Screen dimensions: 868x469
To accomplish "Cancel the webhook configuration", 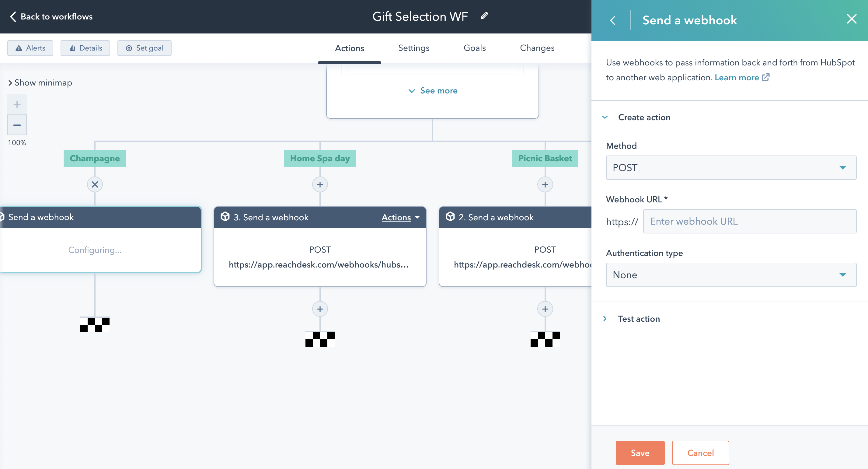I will pos(700,453).
